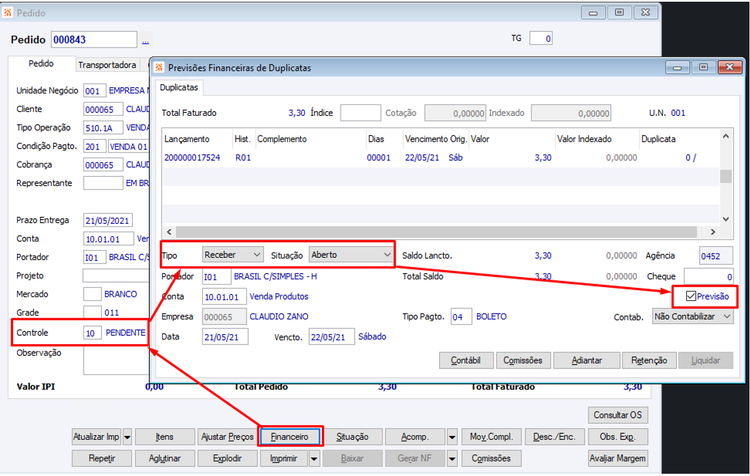Open the arrow beside Imprimir button

[x=314, y=458]
